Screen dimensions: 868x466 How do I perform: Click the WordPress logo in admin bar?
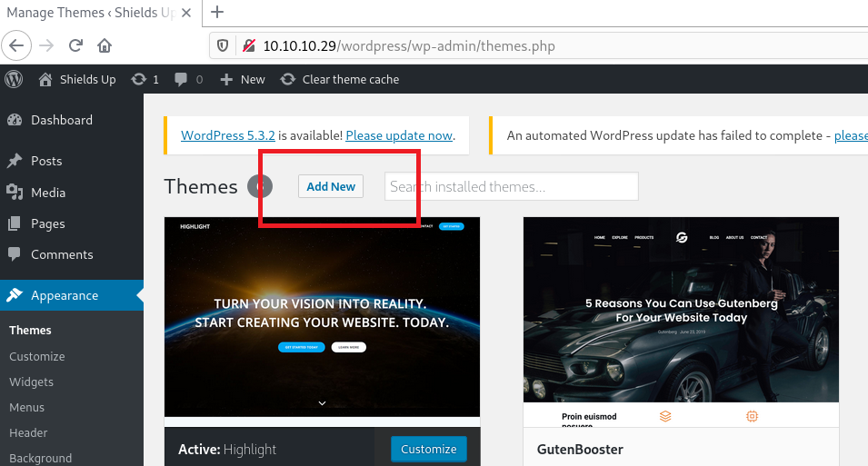click(14, 79)
